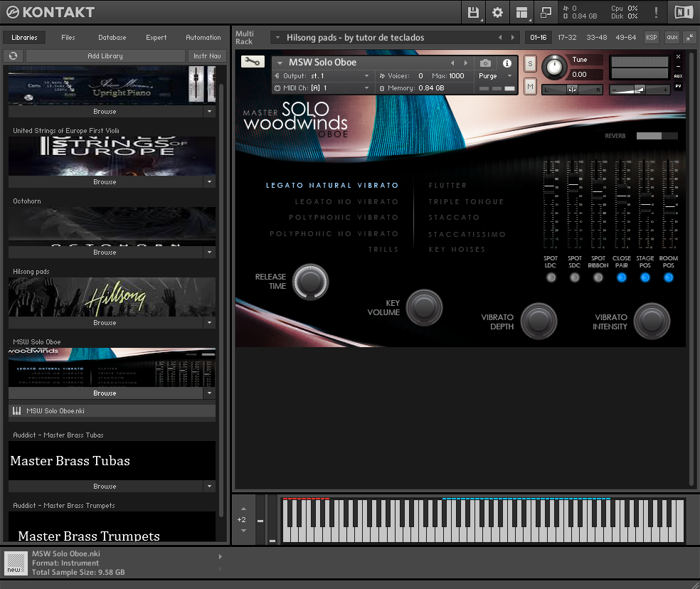
Task: Toggle the ROOM POS mic button
Action: [668, 277]
